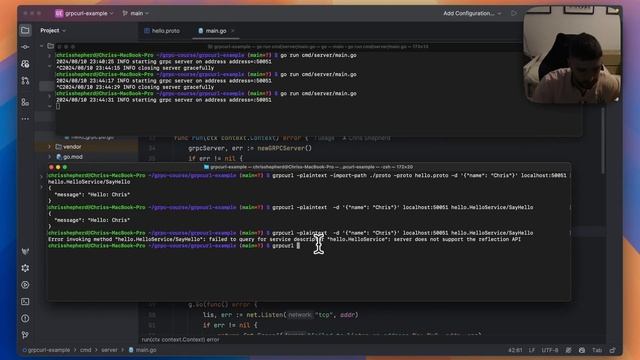Click 'run(ctx context.Context) error' sticky breadcrumb
This screenshot has width=640, height=360.
click(x=180, y=340)
